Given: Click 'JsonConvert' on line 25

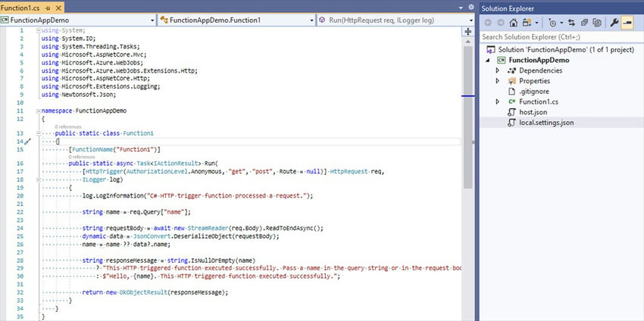Looking at the screenshot, I should (152, 236).
